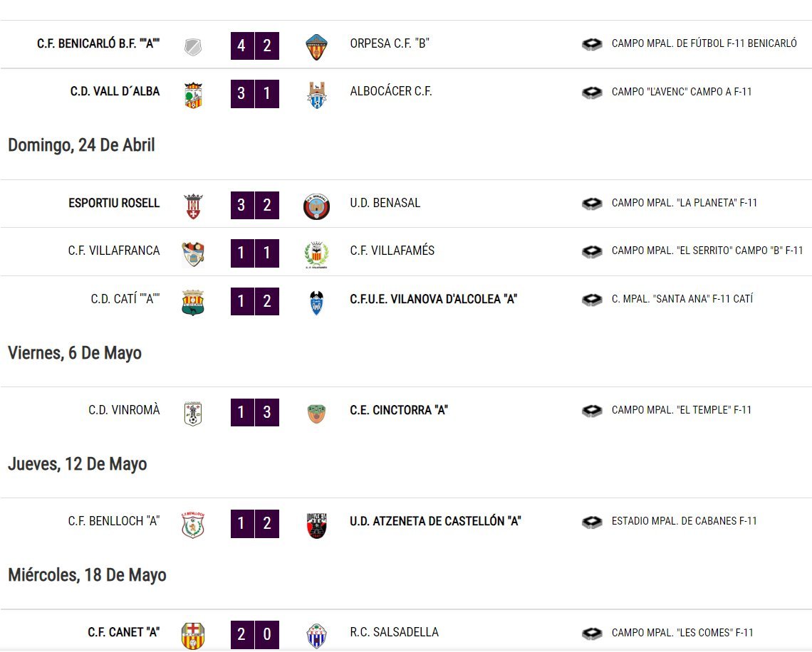Click the U.D. Atzeneta de Castellón crest

click(x=316, y=525)
